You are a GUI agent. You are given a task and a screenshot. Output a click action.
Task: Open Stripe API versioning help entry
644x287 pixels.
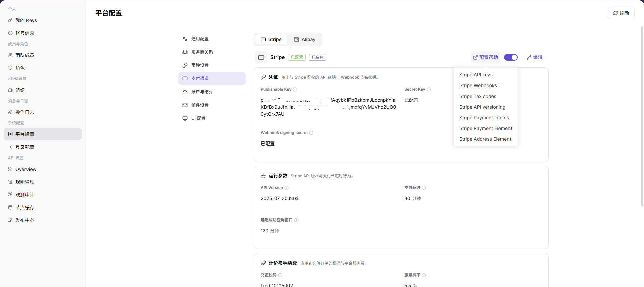(x=486, y=107)
